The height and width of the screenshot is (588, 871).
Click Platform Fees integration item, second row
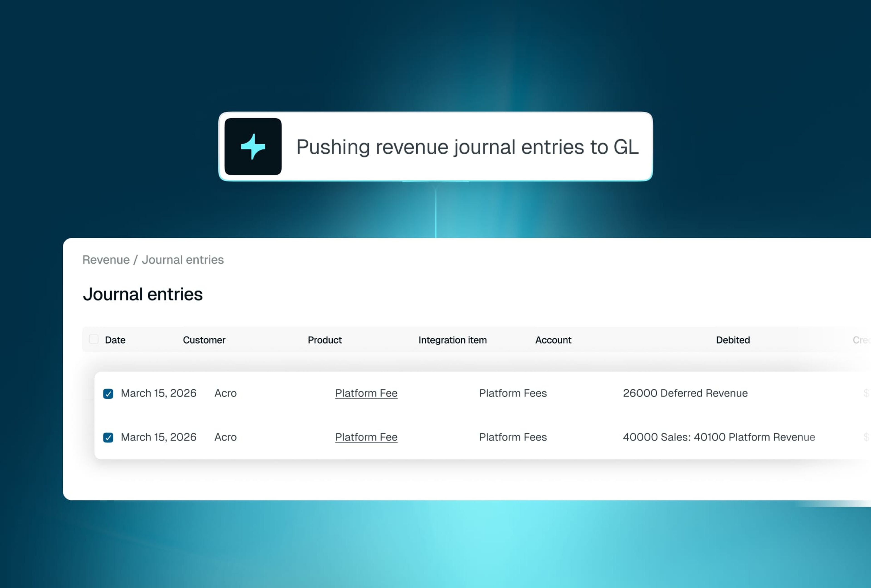pos(513,437)
